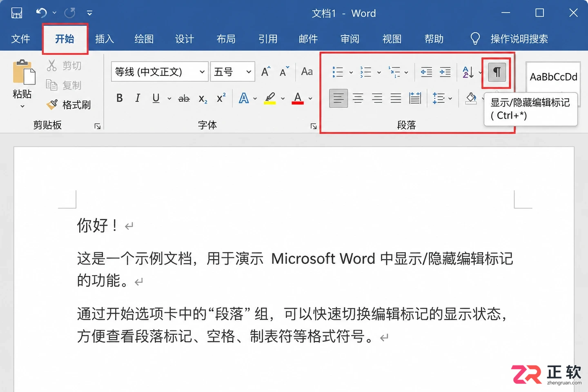Image resolution: width=588 pixels, height=392 pixels.
Task: Switch to the 视图 tab
Action: point(392,39)
